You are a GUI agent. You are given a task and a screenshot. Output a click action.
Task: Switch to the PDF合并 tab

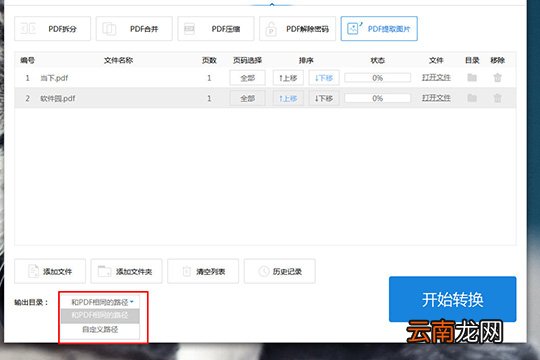pos(134,29)
